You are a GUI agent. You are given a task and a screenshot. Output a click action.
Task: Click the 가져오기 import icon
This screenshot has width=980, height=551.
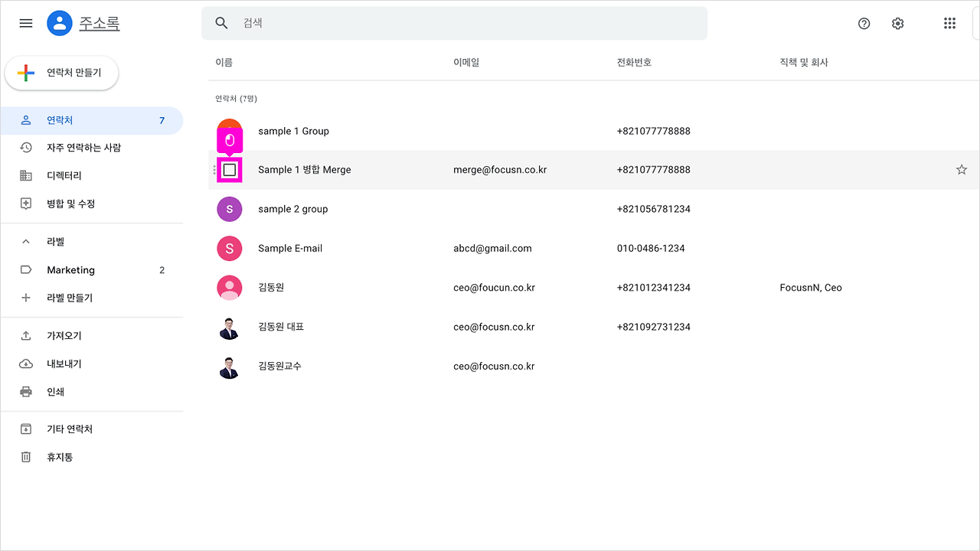tap(25, 335)
